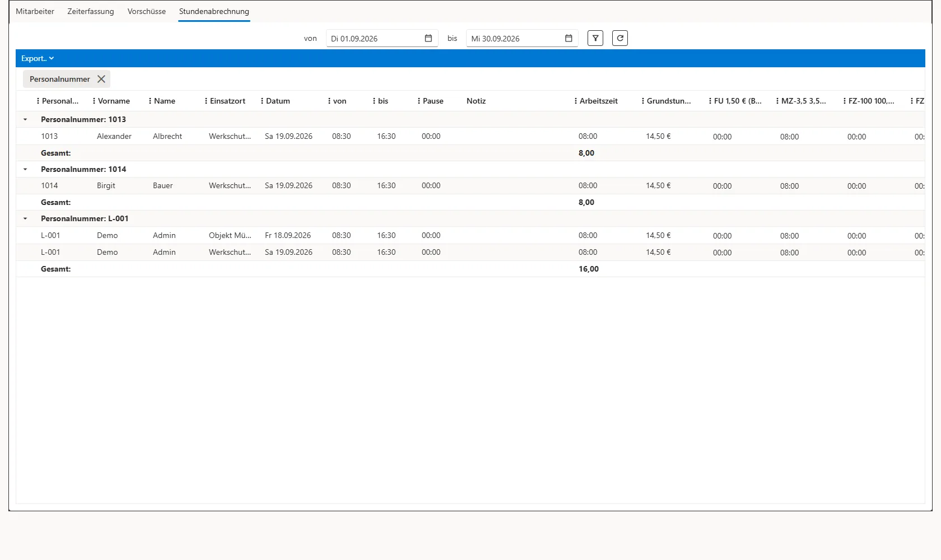Open column menu dots for Einsatzort column

coord(206,101)
